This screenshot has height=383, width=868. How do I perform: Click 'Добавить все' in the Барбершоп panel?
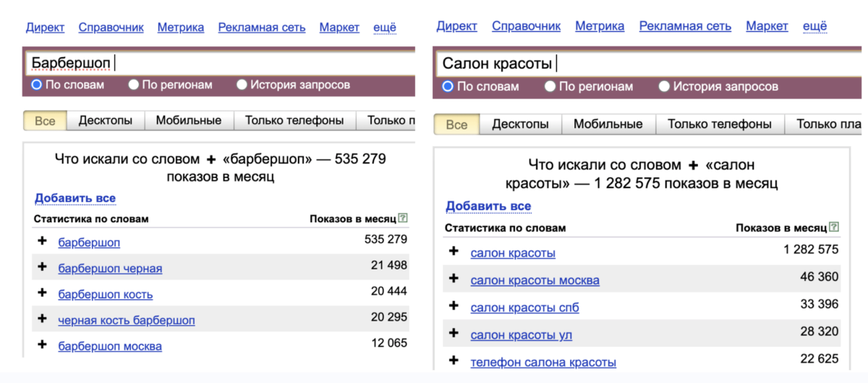pyautogui.click(x=75, y=198)
